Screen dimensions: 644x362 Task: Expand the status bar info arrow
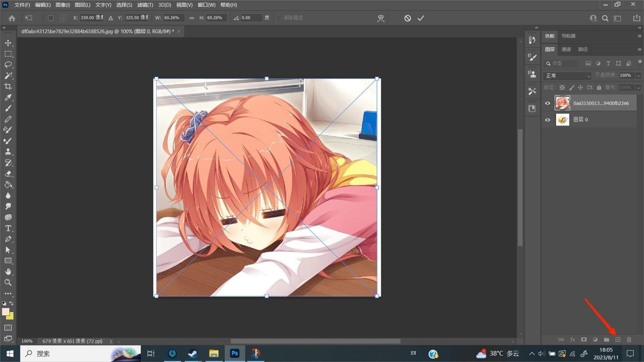pyautogui.click(x=111, y=341)
